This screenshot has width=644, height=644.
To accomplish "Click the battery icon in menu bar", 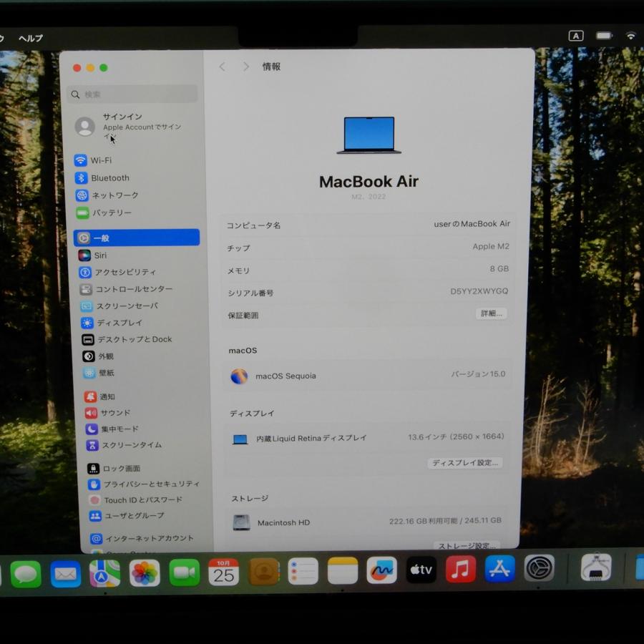I will [604, 36].
